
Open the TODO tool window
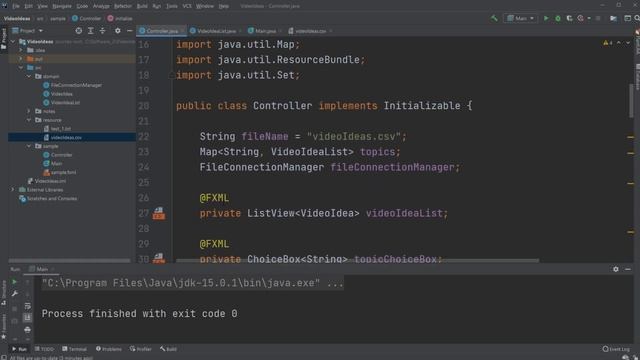[x=44, y=349]
